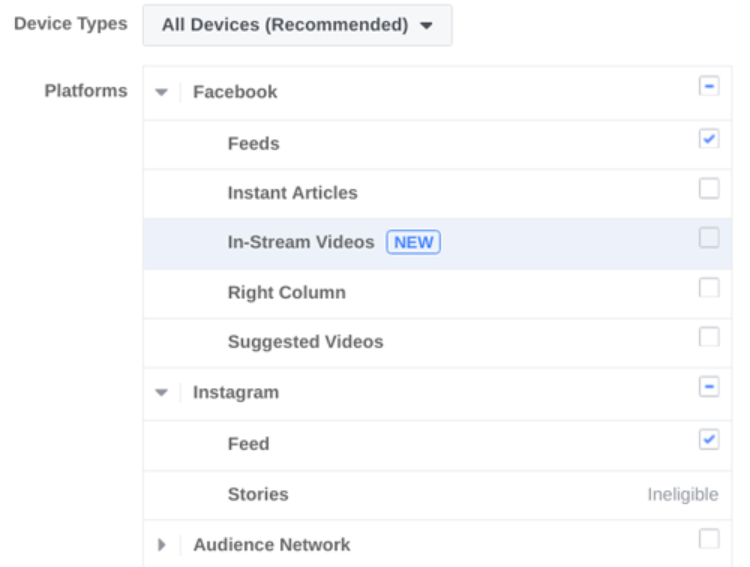The width and height of the screenshot is (750, 567).
Task: Enable the In-Stream Videos placement checkbox
Action: [709, 238]
